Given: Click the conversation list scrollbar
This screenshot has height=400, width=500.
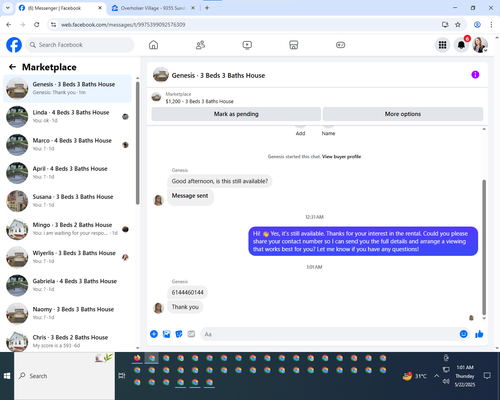Looking at the screenshot, I should click(x=138, y=143).
